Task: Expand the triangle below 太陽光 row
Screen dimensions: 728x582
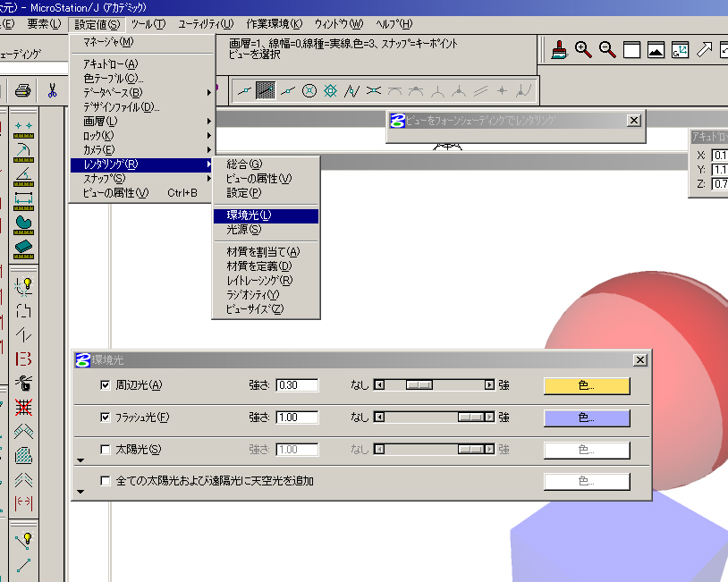Action: (80, 460)
